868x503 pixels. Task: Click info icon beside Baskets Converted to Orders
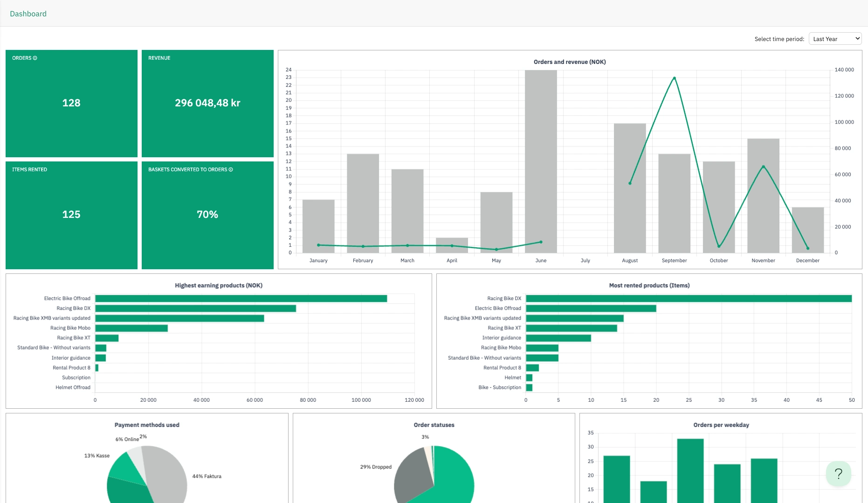click(231, 169)
